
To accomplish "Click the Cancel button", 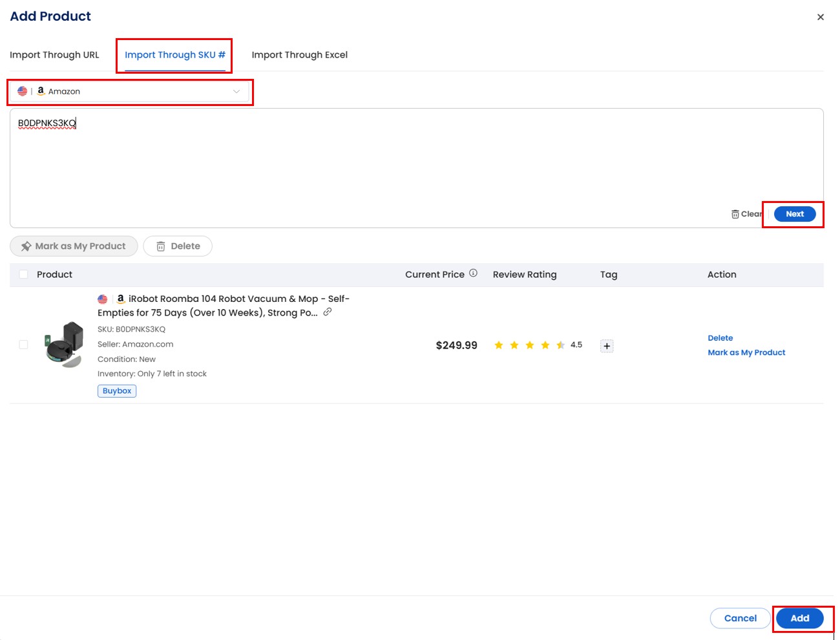I will [x=740, y=619].
